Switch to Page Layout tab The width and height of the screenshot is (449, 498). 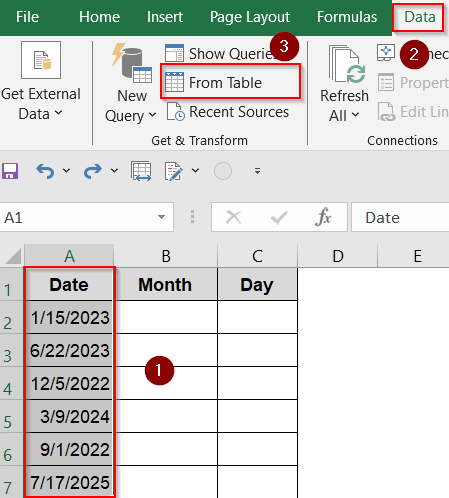(x=250, y=17)
